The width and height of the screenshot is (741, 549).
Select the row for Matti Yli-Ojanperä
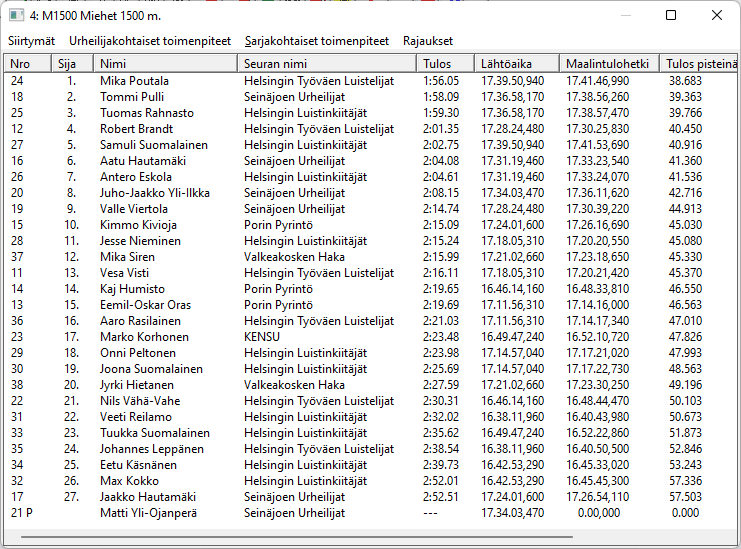click(149, 513)
